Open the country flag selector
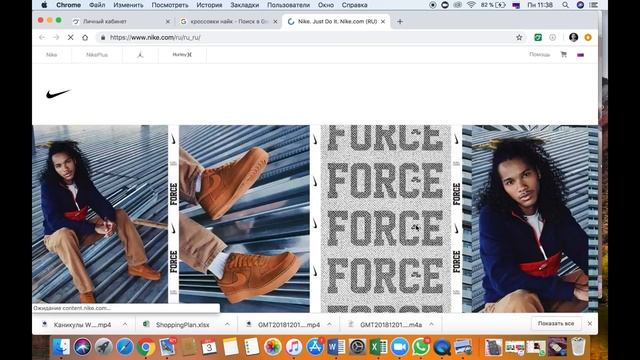 [x=580, y=55]
